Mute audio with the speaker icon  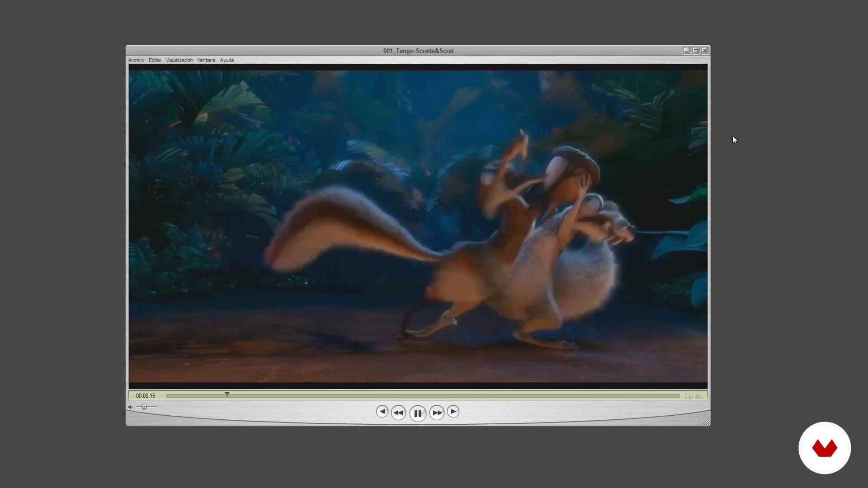coord(131,407)
